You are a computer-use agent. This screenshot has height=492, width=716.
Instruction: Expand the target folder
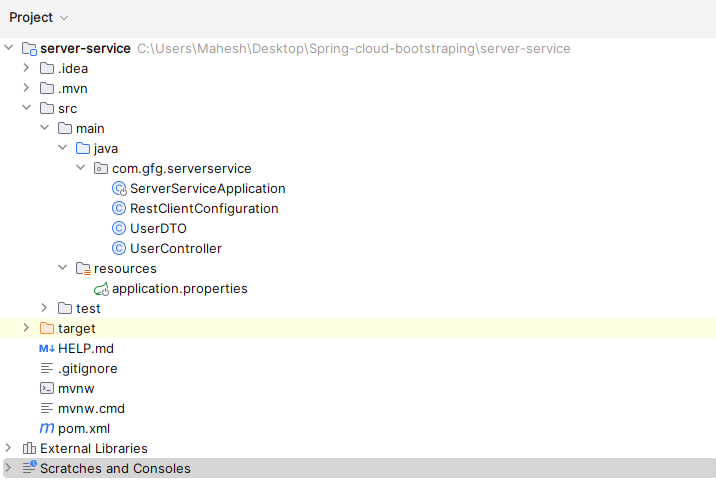(x=27, y=328)
